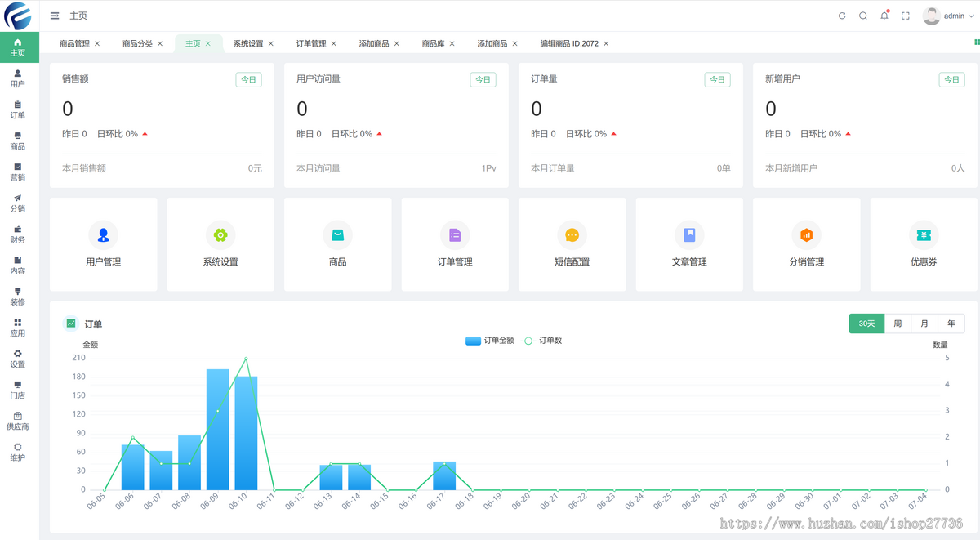Switch to the 商品分类 tab

[x=137, y=43]
